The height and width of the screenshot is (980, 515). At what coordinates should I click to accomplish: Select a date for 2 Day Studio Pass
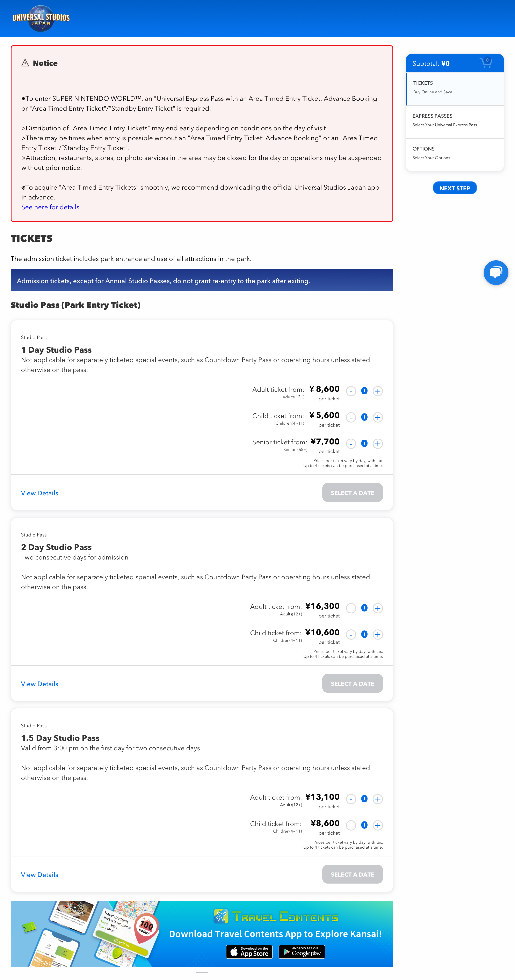pos(353,684)
